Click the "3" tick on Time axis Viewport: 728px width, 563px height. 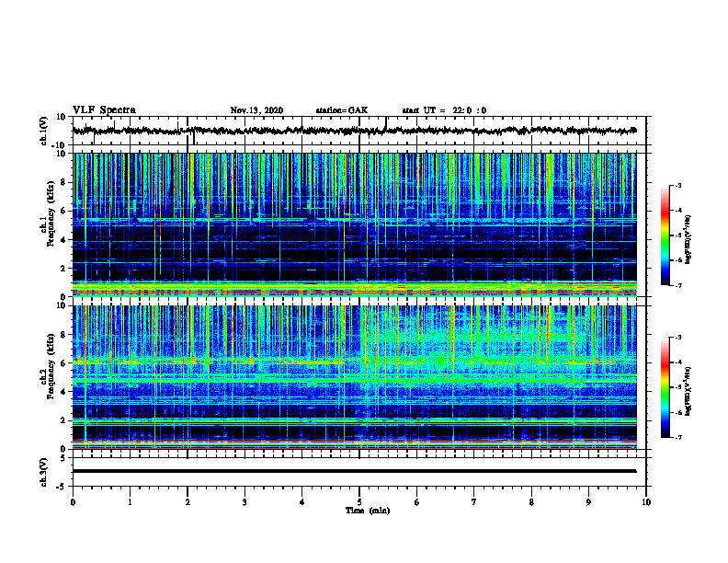pos(245,502)
